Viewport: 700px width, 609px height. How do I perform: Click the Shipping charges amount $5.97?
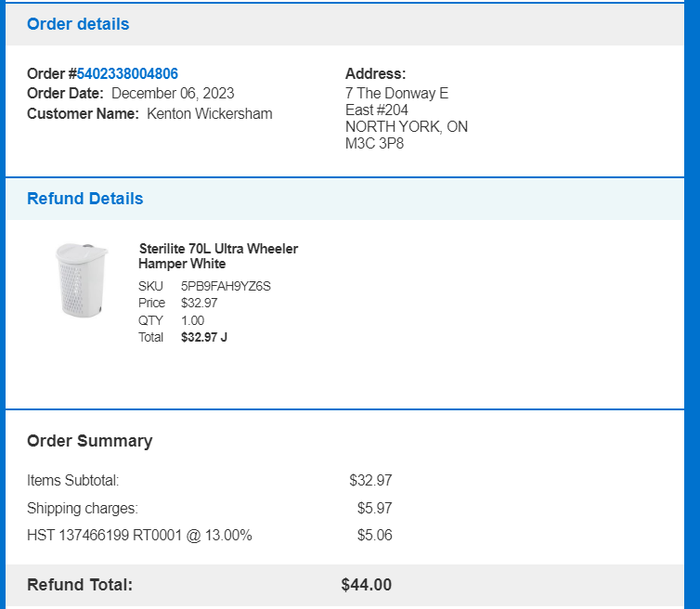(374, 508)
